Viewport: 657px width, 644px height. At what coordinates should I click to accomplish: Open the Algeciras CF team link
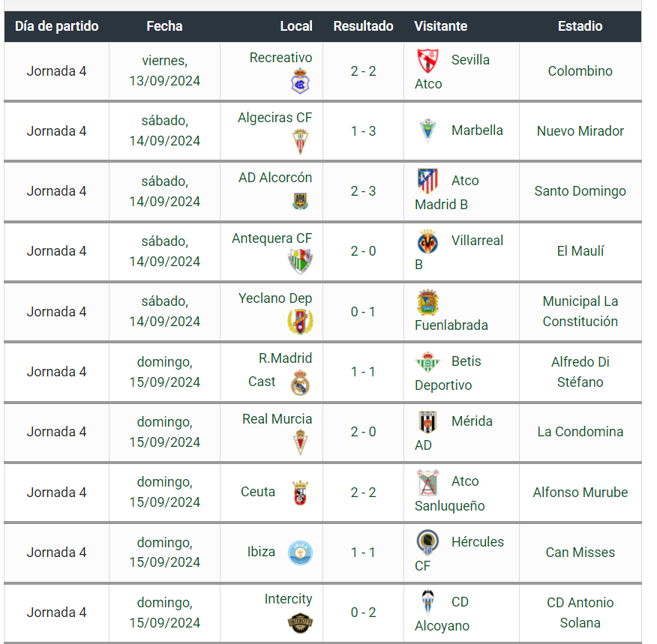point(274,118)
